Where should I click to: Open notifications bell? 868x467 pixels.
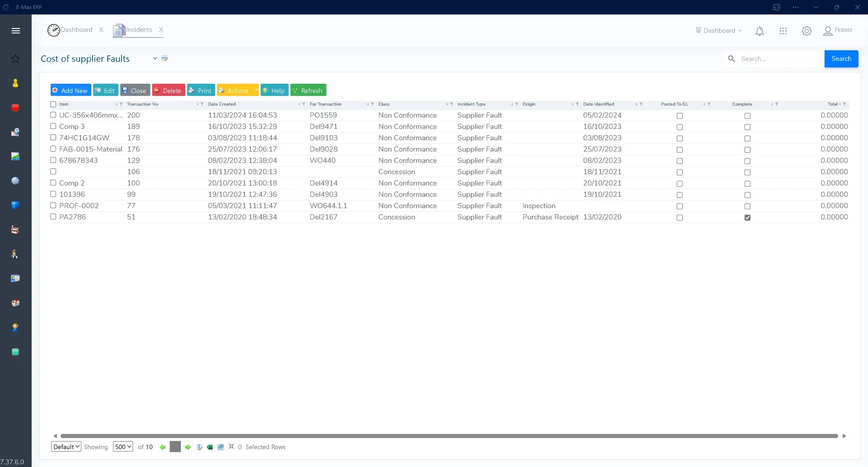[759, 31]
